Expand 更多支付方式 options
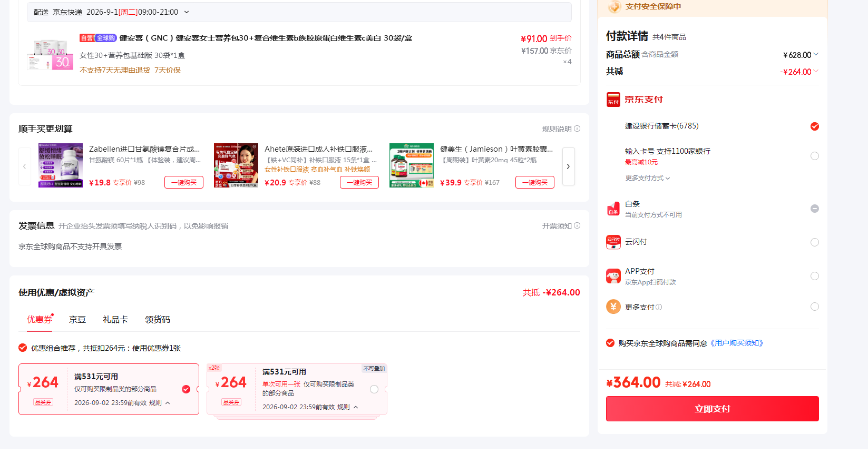This screenshot has width=868, height=454. [648, 178]
